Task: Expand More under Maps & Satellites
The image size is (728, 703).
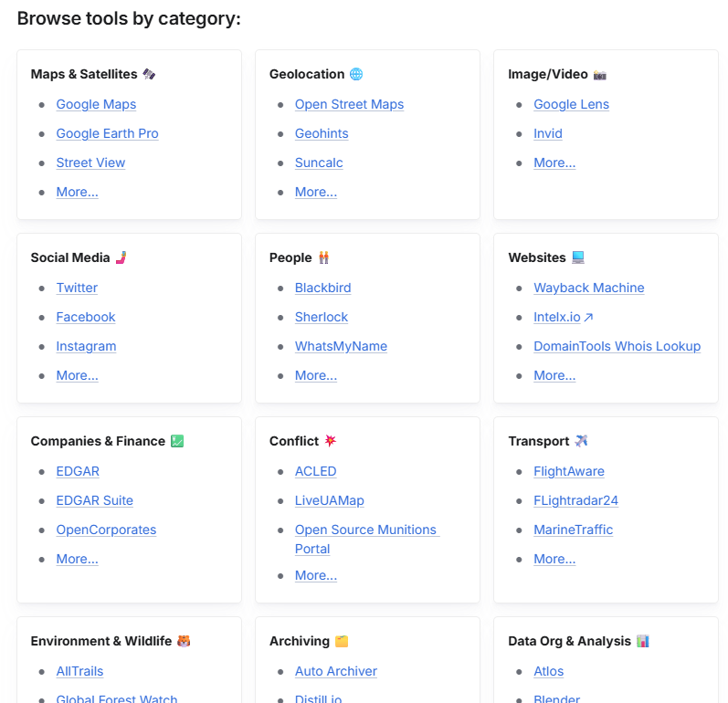Action: click(x=77, y=192)
